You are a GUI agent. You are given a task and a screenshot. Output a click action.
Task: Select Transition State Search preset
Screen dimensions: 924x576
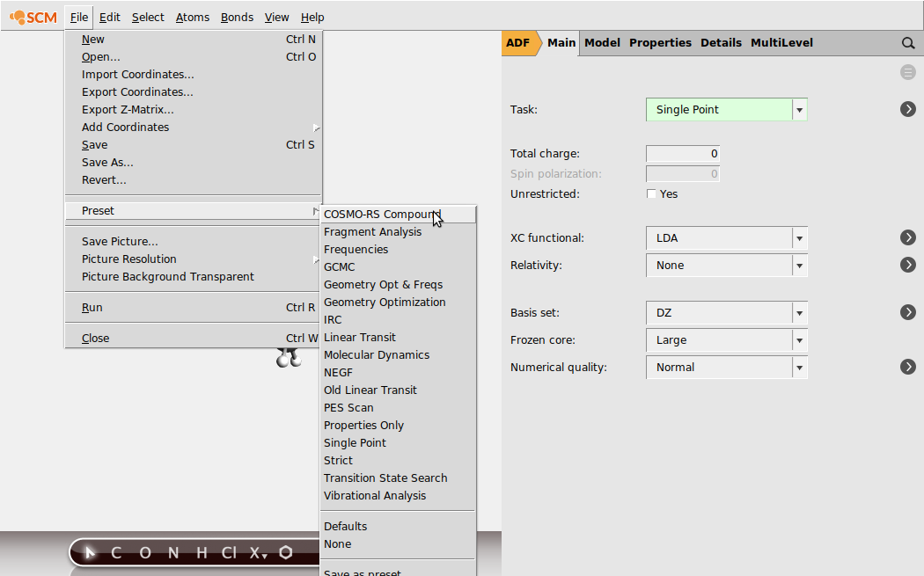tap(398, 478)
